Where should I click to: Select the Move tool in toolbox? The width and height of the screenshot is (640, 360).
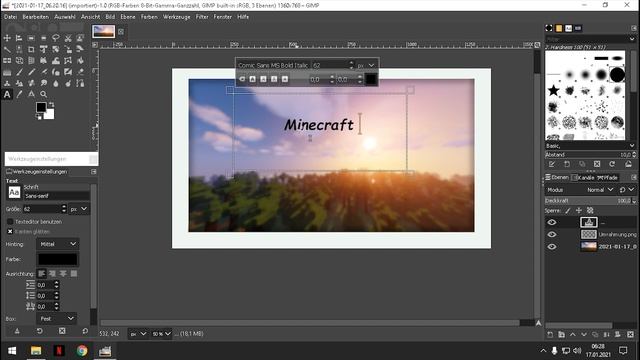pyautogui.click(x=7, y=38)
